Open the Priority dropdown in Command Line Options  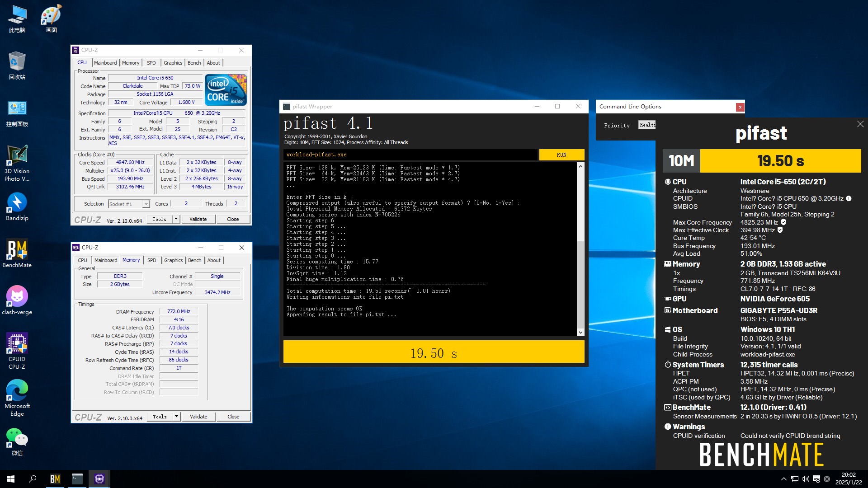(647, 125)
